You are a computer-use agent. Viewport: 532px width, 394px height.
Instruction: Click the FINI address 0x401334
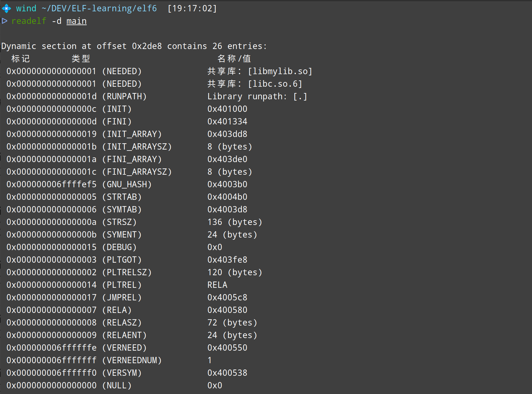pos(227,122)
